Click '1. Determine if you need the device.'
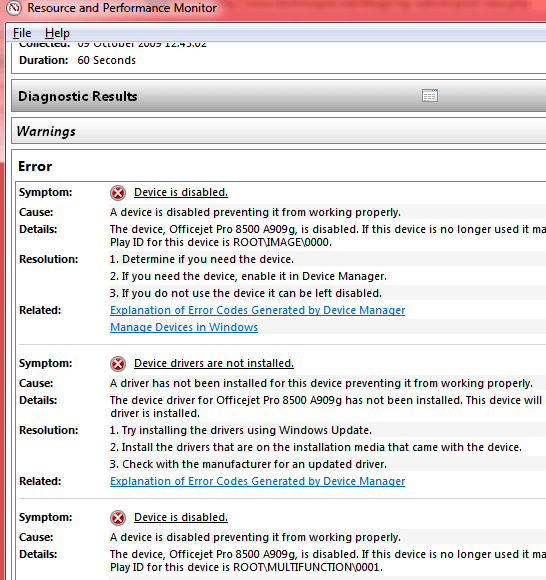Viewport: 546px width, 580px height. tap(202, 259)
